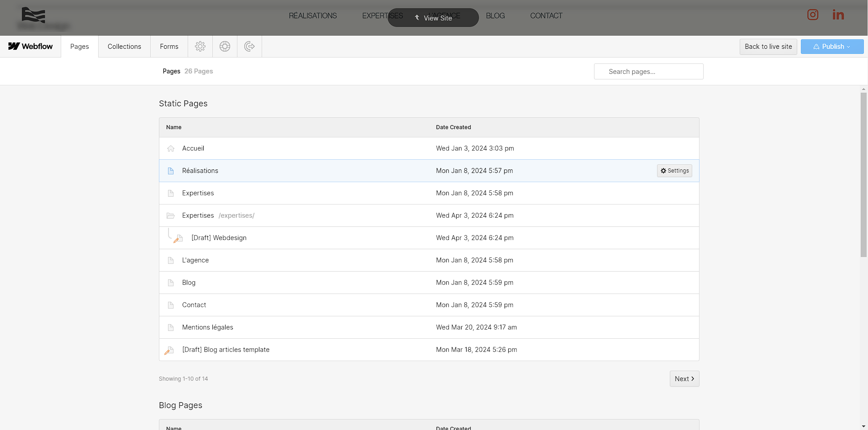Open CONTACT in site navigation

click(x=546, y=16)
